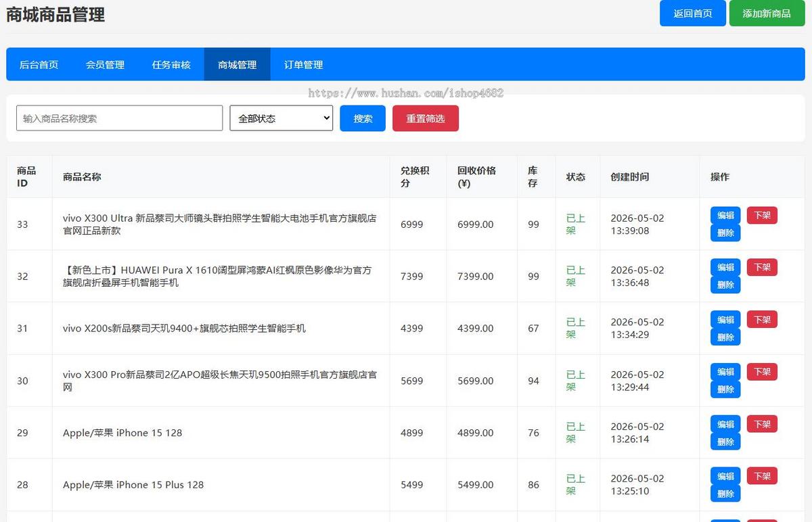
Task: Click 下架 for iPhone 15 128 row
Action: [x=762, y=424]
